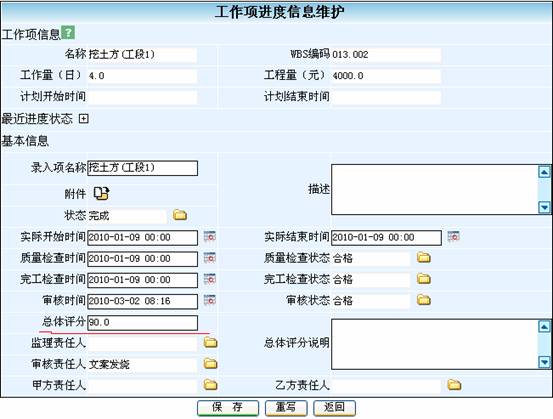Open calendar picker for 质量检查时间
The width and height of the screenshot is (553, 419).
(x=209, y=258)
